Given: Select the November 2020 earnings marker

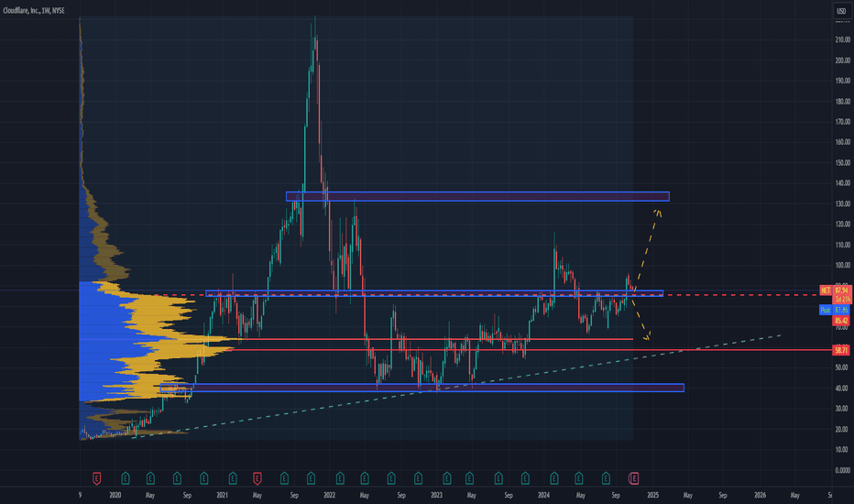Looking at the screenshot, I should [x=204, y=478].
